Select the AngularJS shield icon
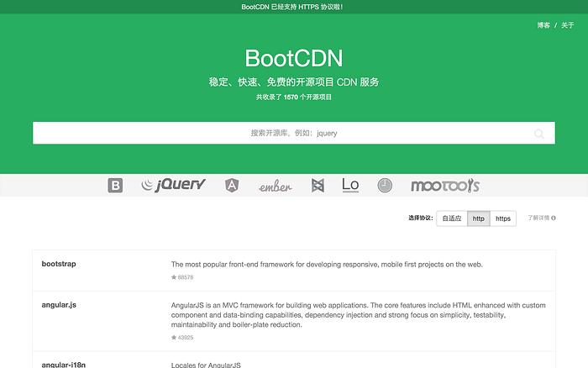The width and height of the screenshot is (588, 368). [232, 186]
